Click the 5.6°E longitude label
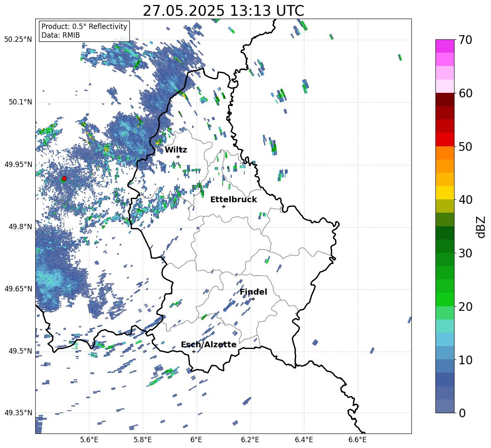Image resolution: width=491 pixels, height=448 pixels. tap(89, 440)
